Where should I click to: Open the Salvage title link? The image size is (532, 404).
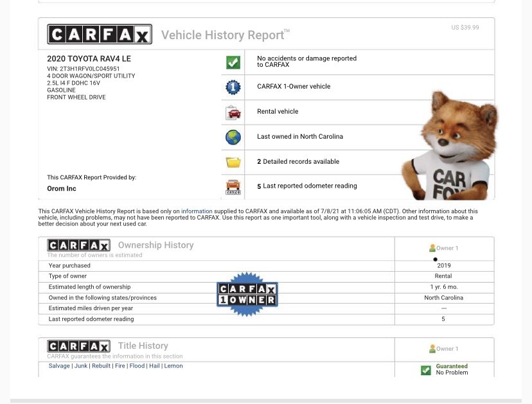coord(59,365)
